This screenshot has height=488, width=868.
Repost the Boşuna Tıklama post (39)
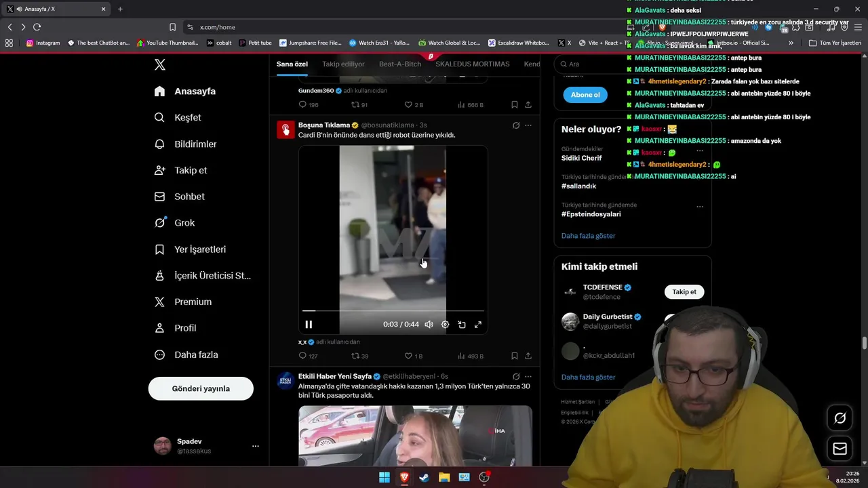(x=360, y=356)
